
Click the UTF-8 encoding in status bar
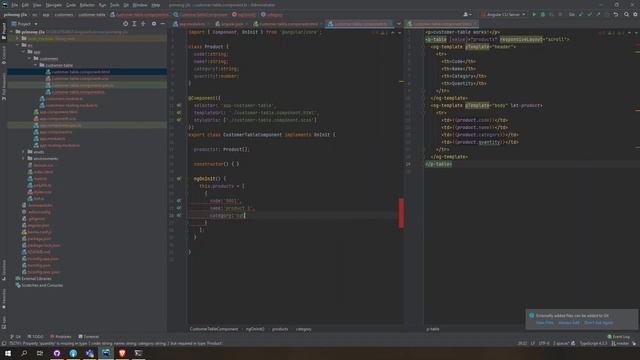(x=544, y=344)
